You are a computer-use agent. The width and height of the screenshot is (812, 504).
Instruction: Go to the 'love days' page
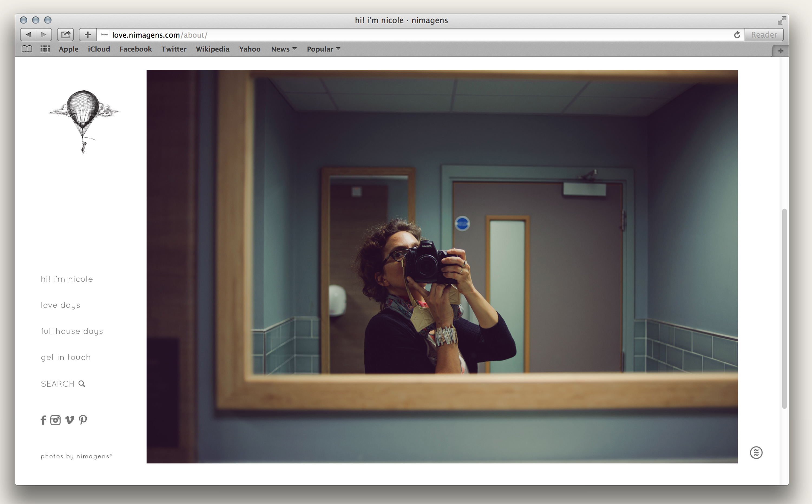point(60,305)
